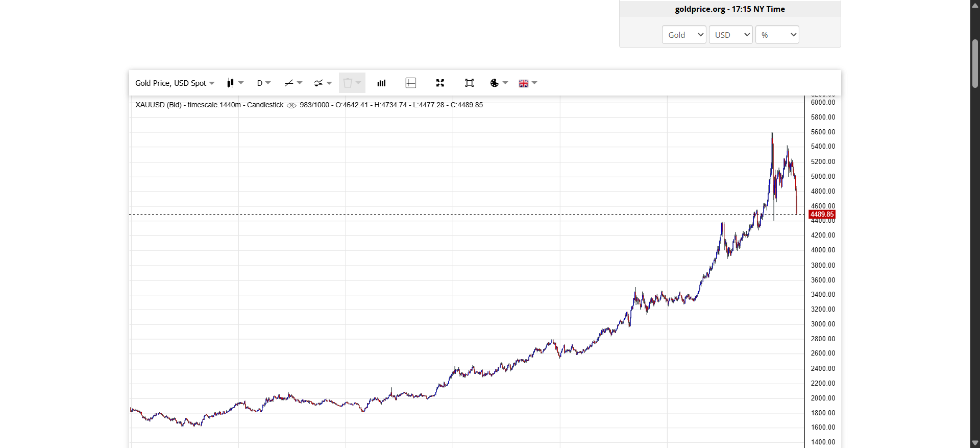Open the Gold metal select box
Viewport: 980px width, 448px height.
(684, 35)
